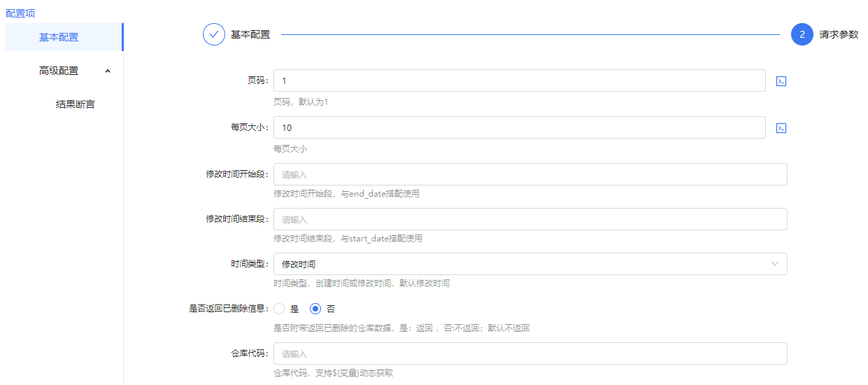868x385 pixels.
Task: Click the 修改时间结束段 input box
Action: (529, 219)
